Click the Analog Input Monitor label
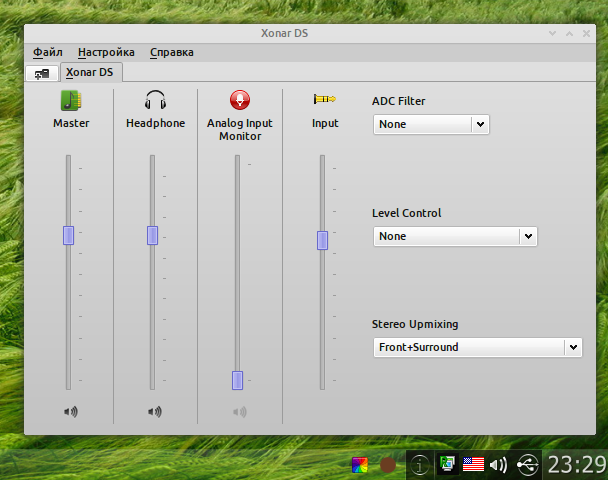Screen dimensions: 608x480 240,129
